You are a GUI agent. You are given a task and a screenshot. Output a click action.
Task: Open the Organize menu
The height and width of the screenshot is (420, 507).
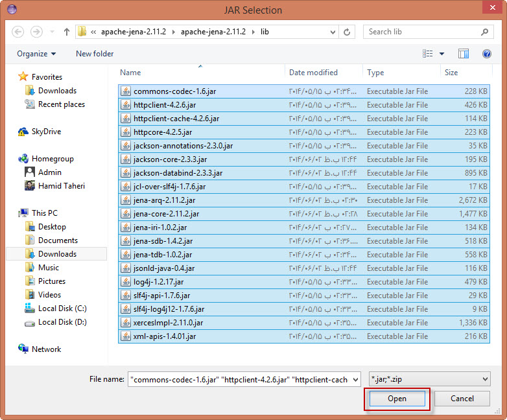click(x=36, y=54)
